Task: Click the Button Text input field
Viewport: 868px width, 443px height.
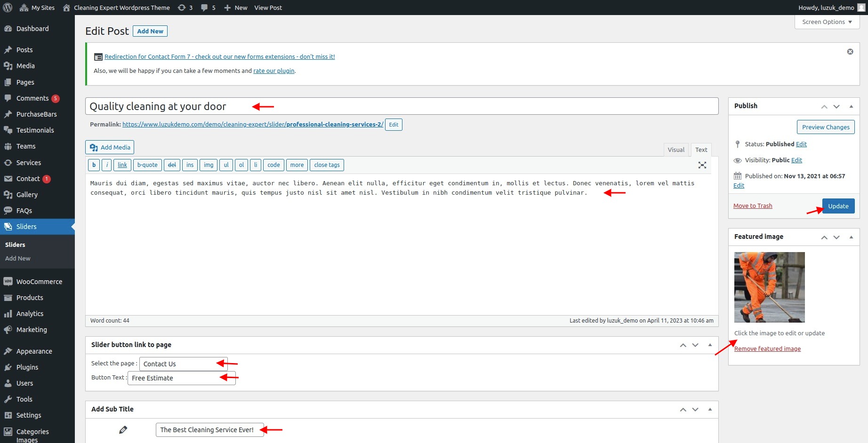Action: [x=182, y=378]
